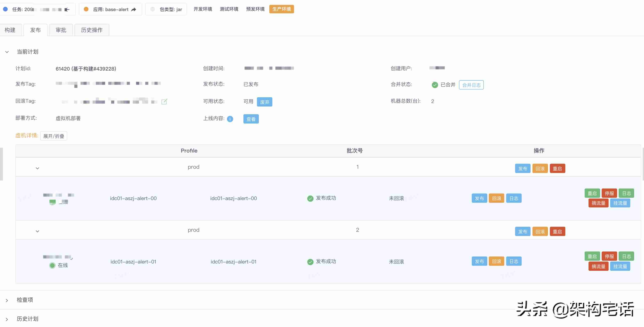
Task: Click plan id 61420 text
Action: [86, 69]
